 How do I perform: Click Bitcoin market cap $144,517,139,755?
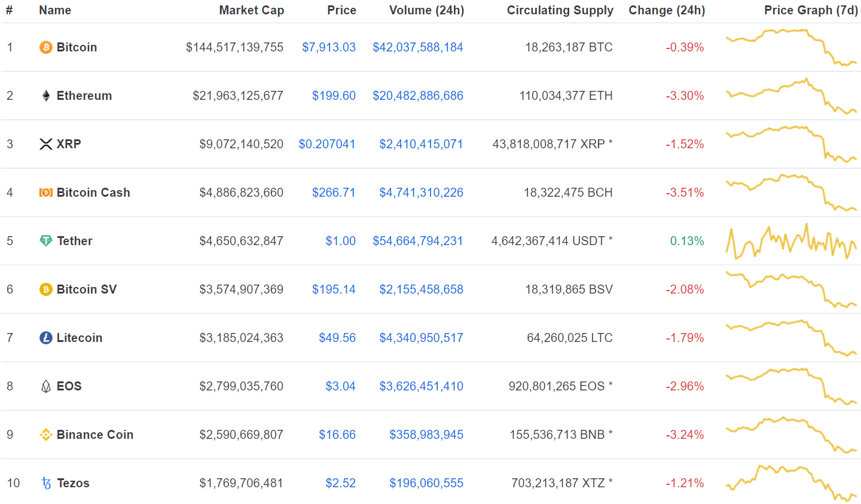coord(235,47)
